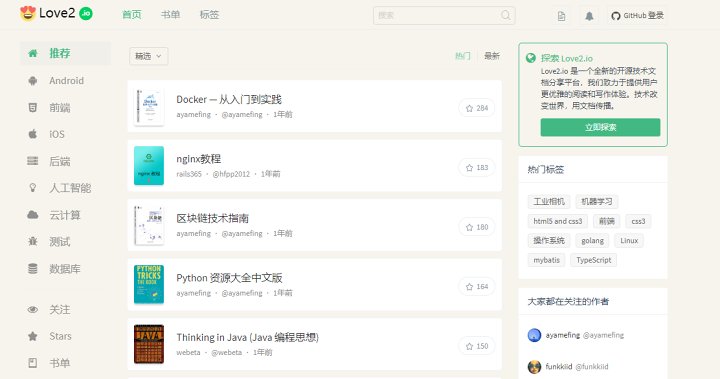The width and height of the screenshot is (720, 379).
Task: Open Thinking in Java (Java 编程思想) title
Action: (x=248, y=337)
